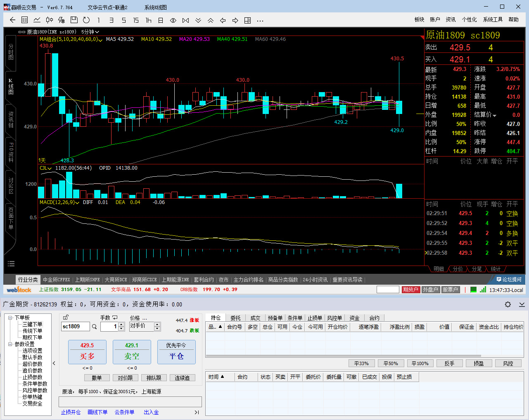Toggle the multi-window layout icon
This screenshot has height=420, width=529.
pyautogui.click(x=247, y=20)
